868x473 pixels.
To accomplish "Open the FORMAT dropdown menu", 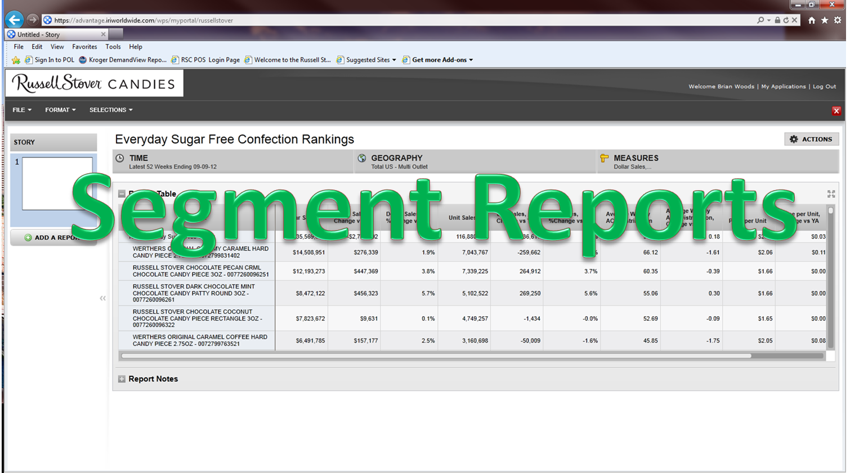I will click(60, 110).
